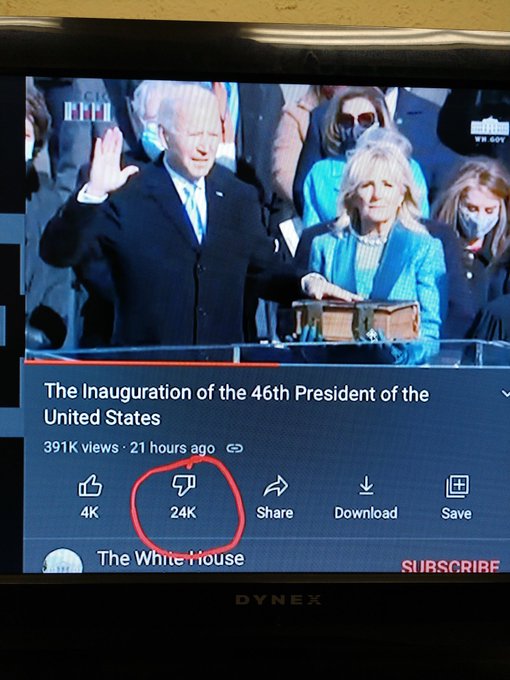This screenshot has width=510, height=680.
Task: Click the WH.GOV watermark in the video
Action: pyautogui.click(x=489, y=129)
